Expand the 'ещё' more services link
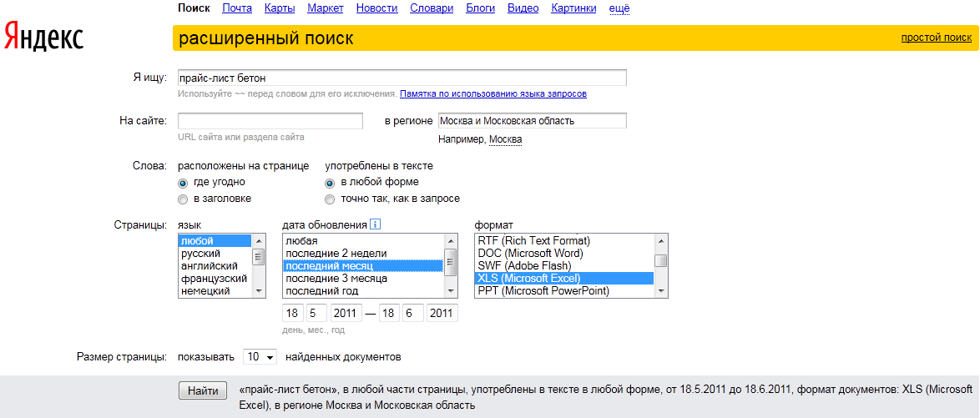 coord(619,8)
